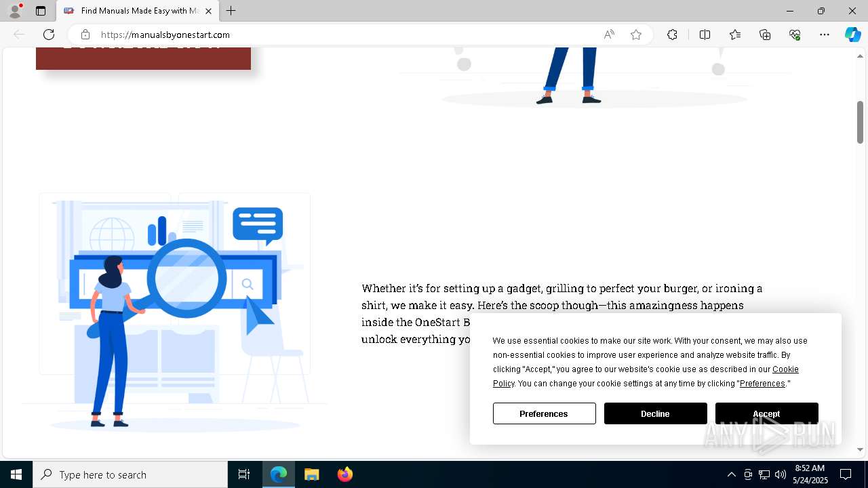Refresh the current page
Image resolution: width=868 pixels, height=488 pixels.
[x=49, y=35]
